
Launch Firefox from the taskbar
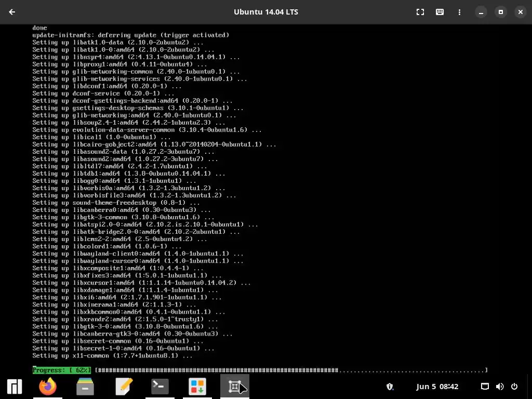pos(48,387)
